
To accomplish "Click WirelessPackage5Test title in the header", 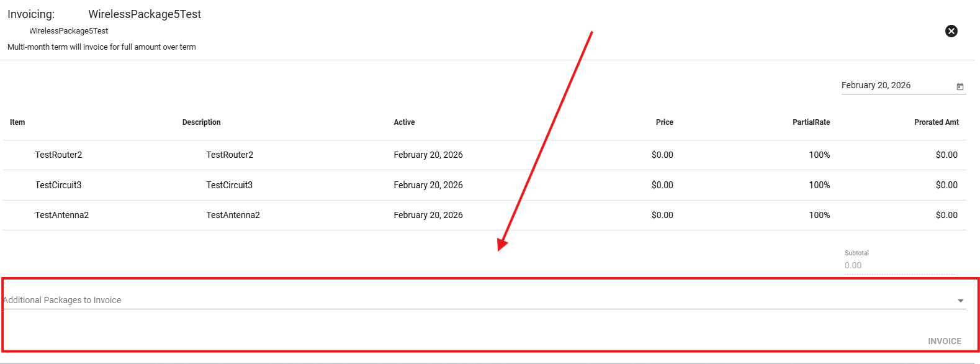I will click(145, 14).
